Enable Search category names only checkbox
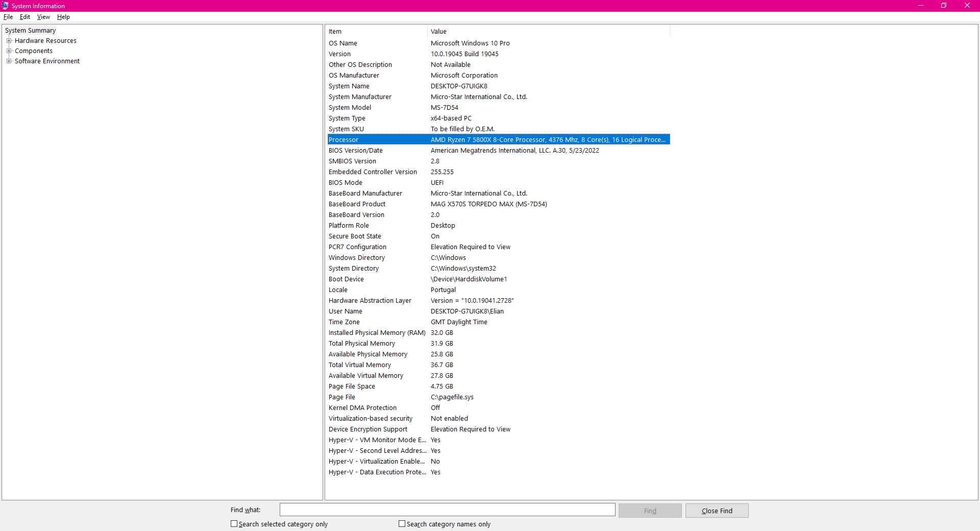The width and height of the screenshot is (980, 531). coord(402,524)
